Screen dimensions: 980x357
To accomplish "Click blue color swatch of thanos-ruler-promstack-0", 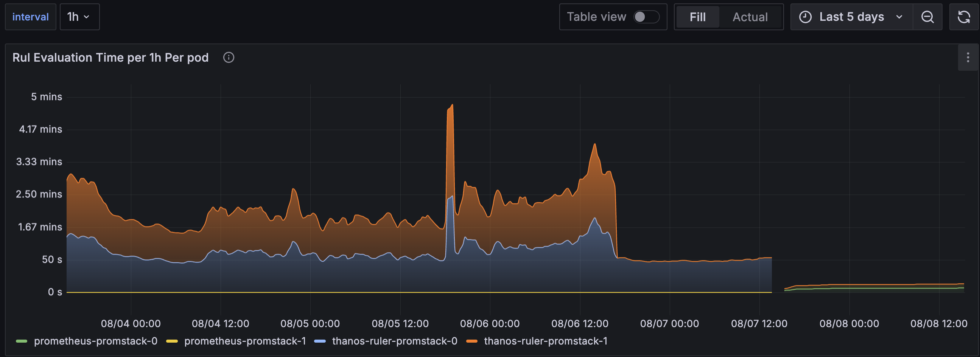I will point(320,341).
